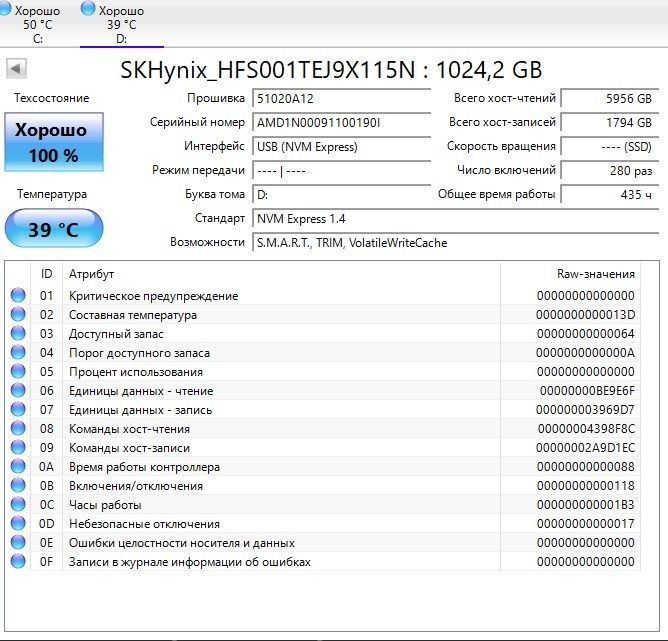Select Записи в журнале информации об ошибках
Screen dimensions: 668x641
(190, 562)
